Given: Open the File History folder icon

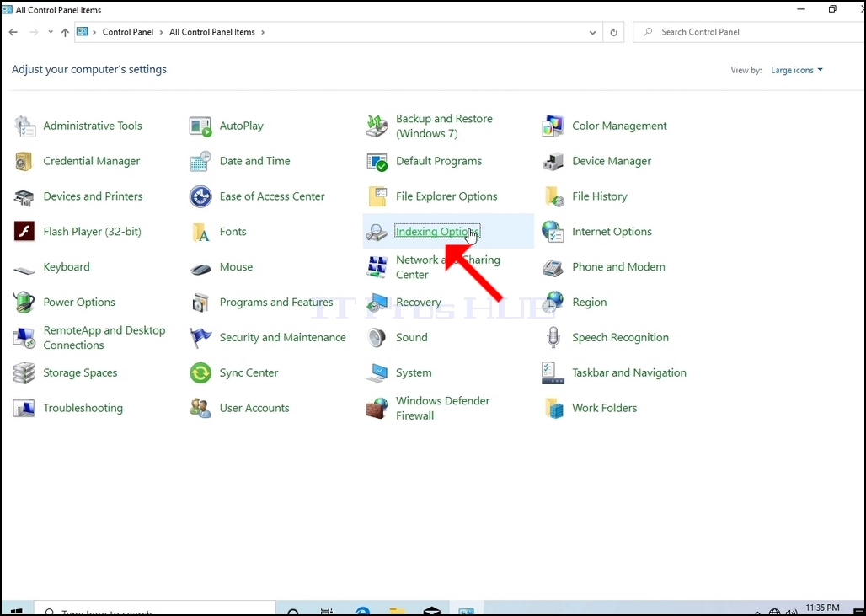Looking at the screenshot, I should (553, 196).
